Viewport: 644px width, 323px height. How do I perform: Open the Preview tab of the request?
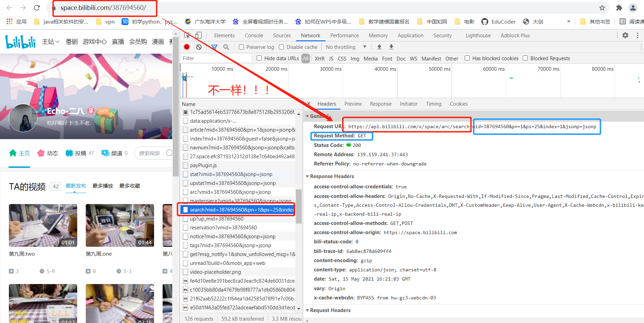point(353,104)
